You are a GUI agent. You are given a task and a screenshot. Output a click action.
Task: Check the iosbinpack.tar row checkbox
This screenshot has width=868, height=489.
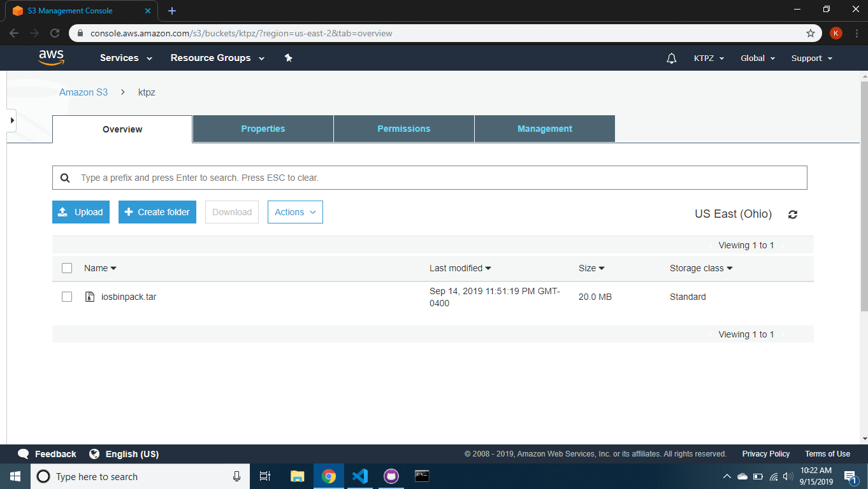[x=67, y=297]
